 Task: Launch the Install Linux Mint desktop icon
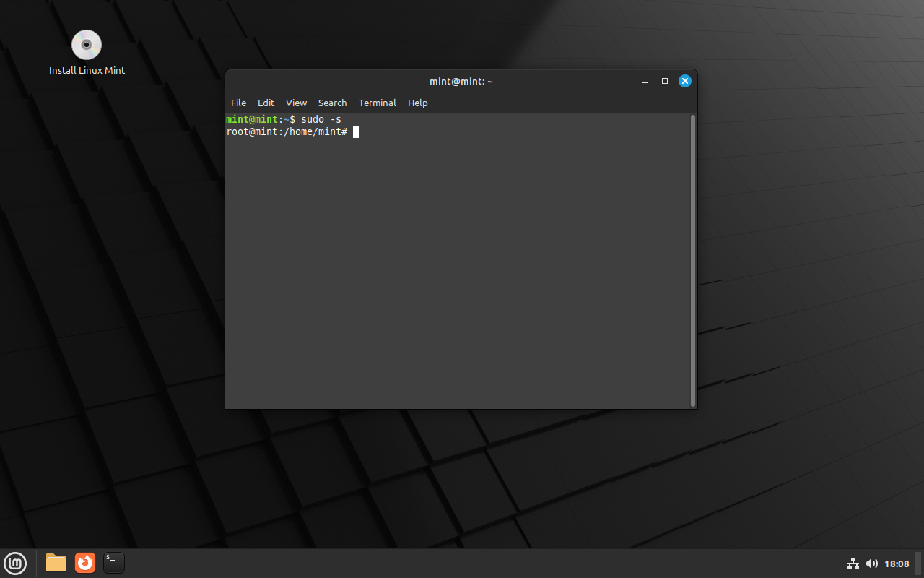87,45
